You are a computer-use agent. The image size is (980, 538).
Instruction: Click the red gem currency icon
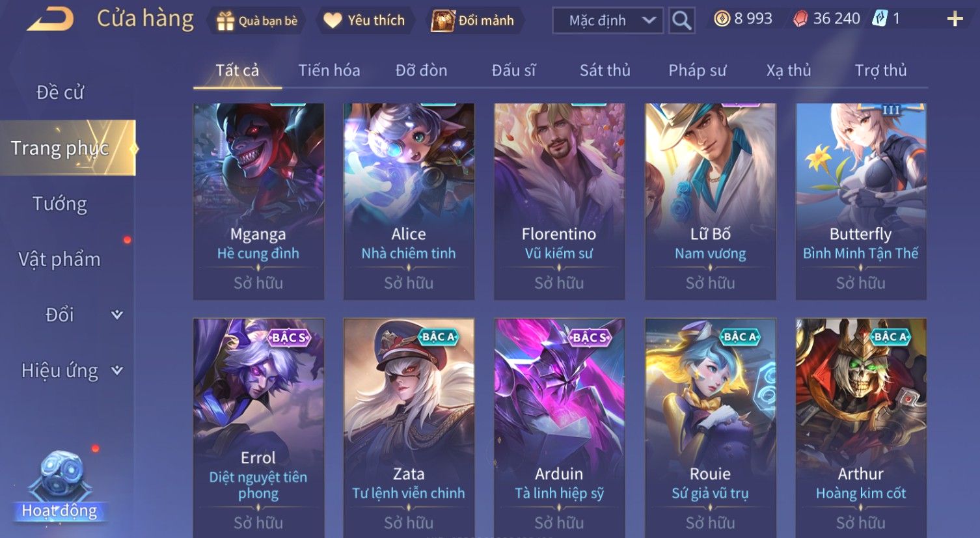(x=800, y=19)
